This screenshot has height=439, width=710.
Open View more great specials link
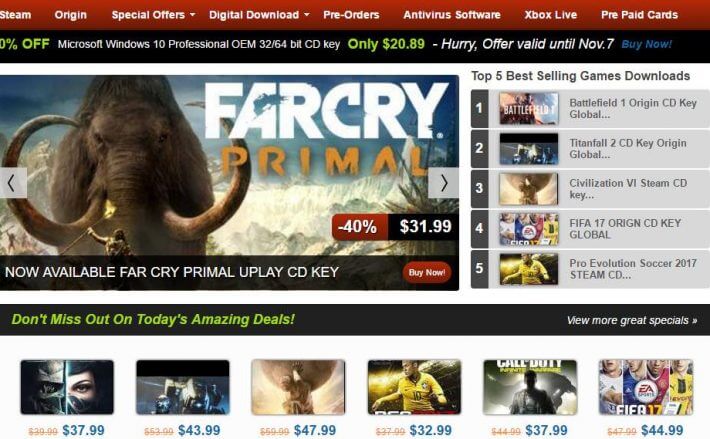(x=632, y=320)
